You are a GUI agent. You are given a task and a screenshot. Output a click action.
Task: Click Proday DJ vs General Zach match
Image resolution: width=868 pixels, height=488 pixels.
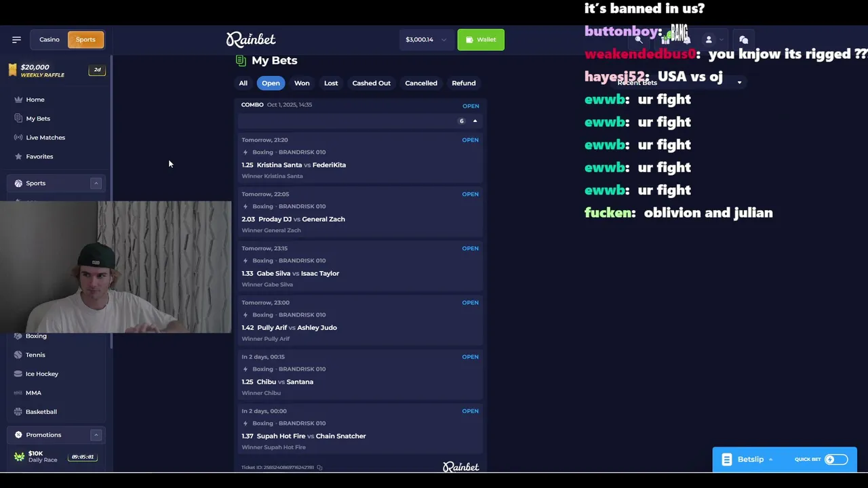click(x=302, y=219)
